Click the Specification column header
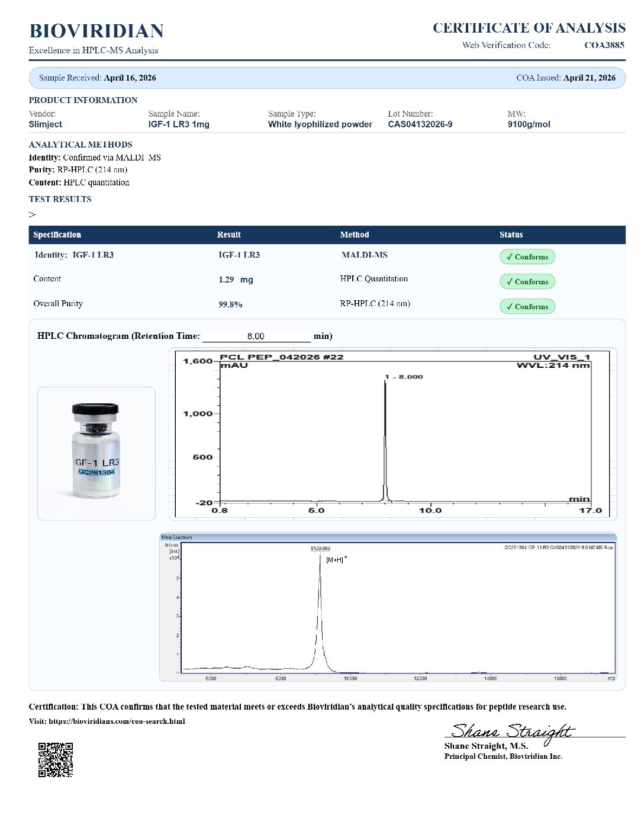This screenshot has height=834, width=644. point(57,235)
